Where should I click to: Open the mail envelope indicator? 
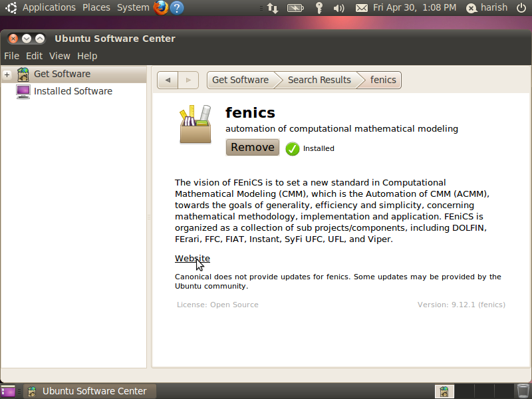(361, 8)
